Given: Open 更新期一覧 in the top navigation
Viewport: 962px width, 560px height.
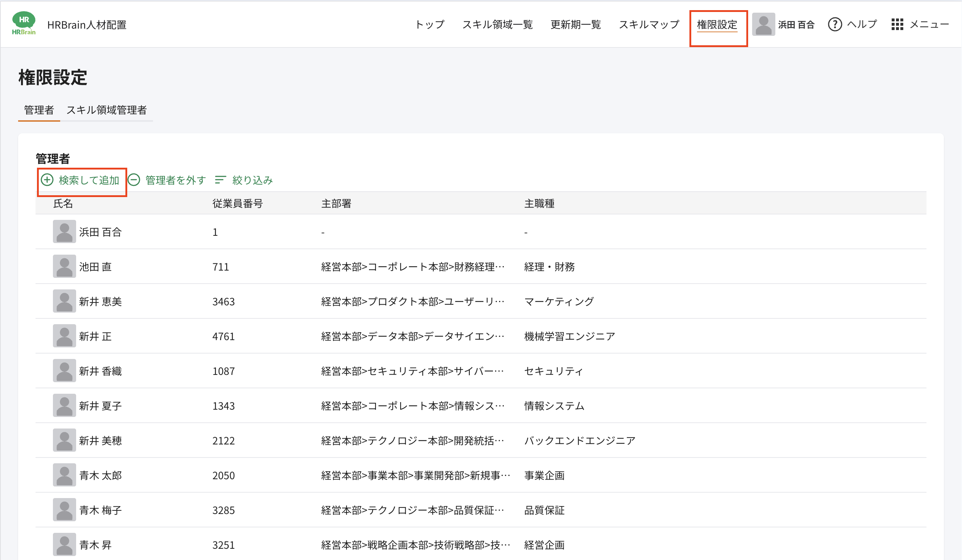Looking at the screenshot, I should tap(576, 24).
